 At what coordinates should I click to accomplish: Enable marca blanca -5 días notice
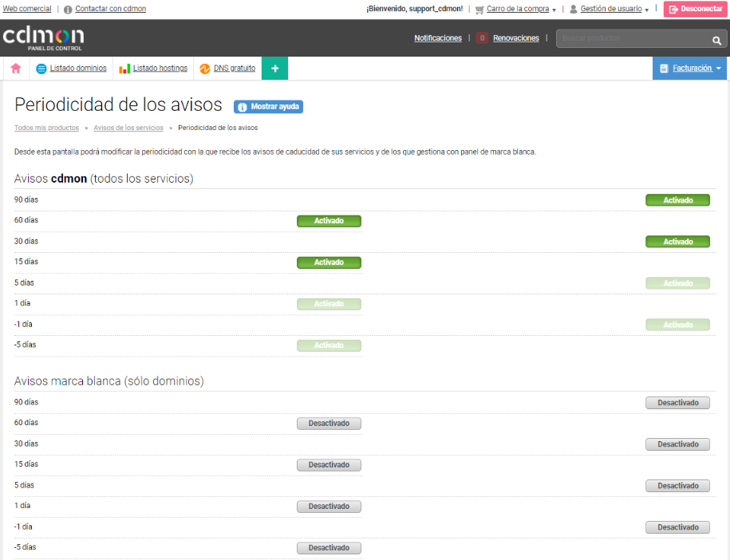pyautogui.click(x=329, y=547)
